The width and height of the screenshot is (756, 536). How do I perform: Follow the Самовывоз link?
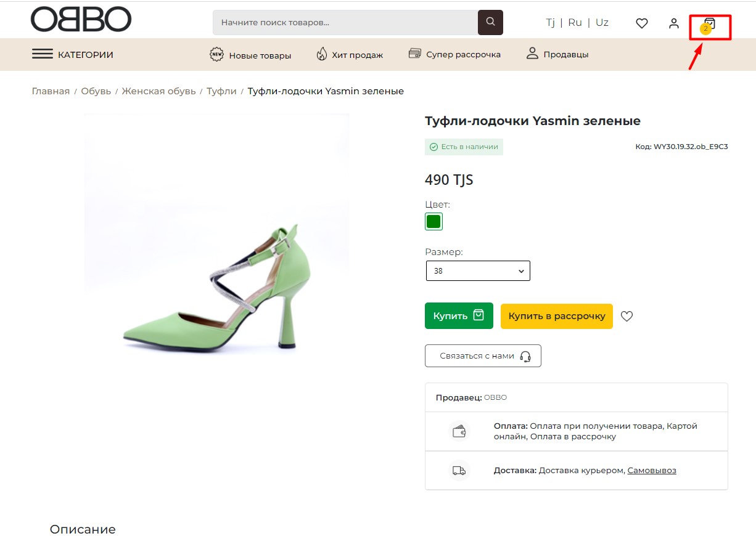651,471
